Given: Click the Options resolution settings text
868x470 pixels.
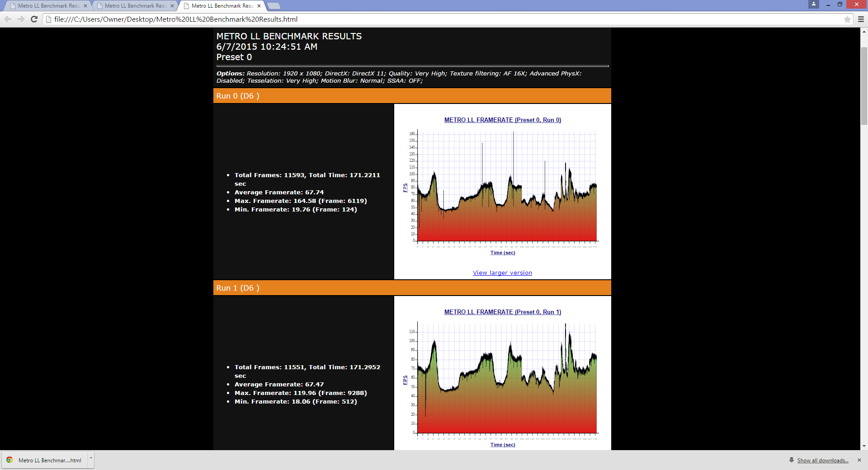Looking at the screenshot, I should tap(399, 77).
